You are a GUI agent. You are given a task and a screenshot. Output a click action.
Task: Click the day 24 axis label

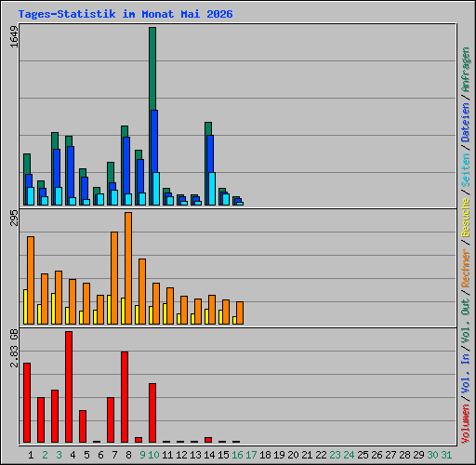pyautogui.click(x=349, y=455)
